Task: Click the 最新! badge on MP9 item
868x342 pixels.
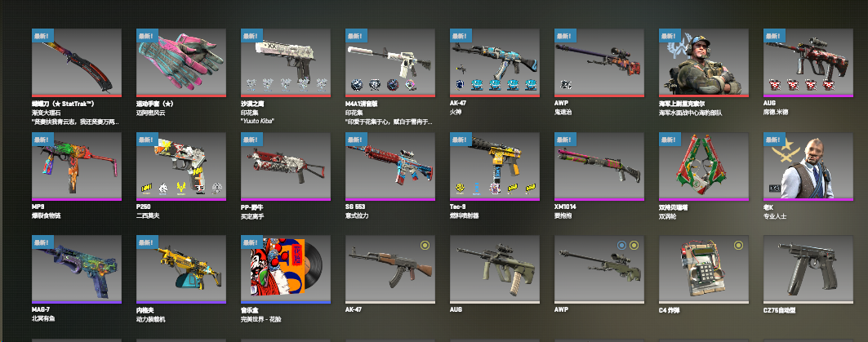Action: 42,140
